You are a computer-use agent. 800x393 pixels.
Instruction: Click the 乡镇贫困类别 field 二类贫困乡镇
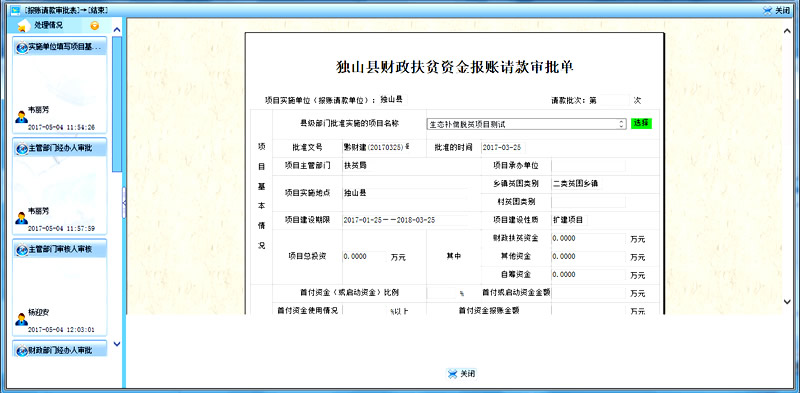coord(577,184)
